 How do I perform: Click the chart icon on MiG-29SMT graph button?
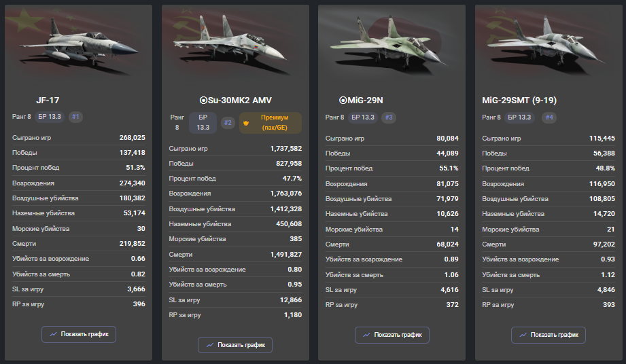pyautogui.click(x=523, y=335)
